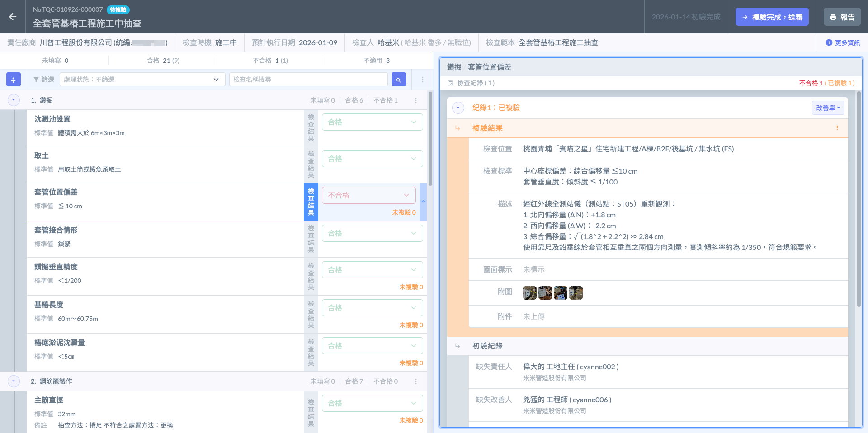
Task: Open the 改善單 dropdown
Action: [x=828, y=108]
